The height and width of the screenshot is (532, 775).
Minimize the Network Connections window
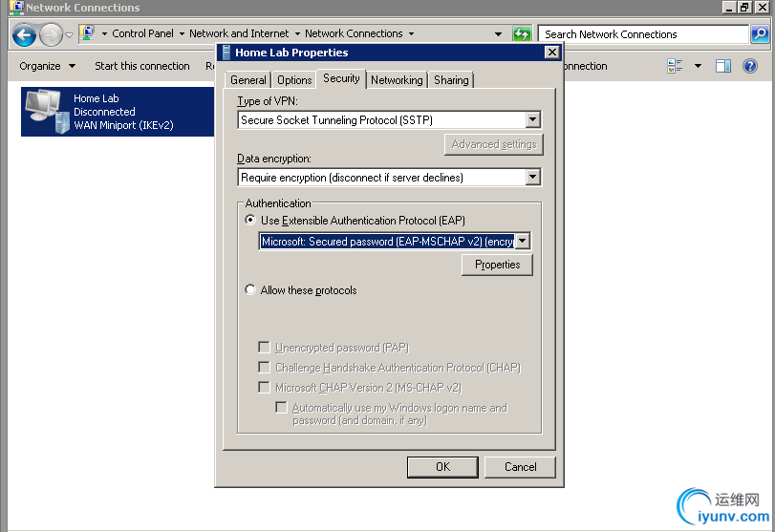(x=729, y=7)
